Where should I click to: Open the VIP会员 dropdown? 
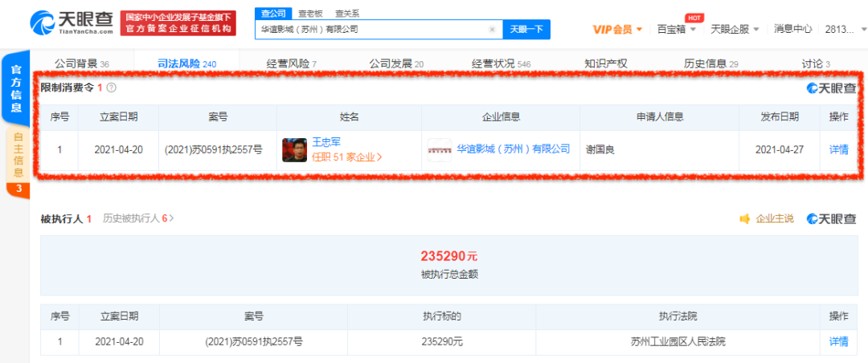[617, 30]
